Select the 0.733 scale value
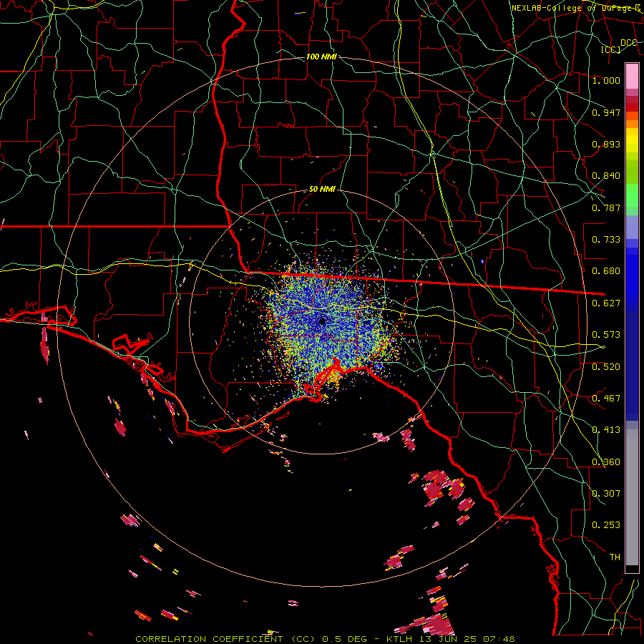 (606, 240)
